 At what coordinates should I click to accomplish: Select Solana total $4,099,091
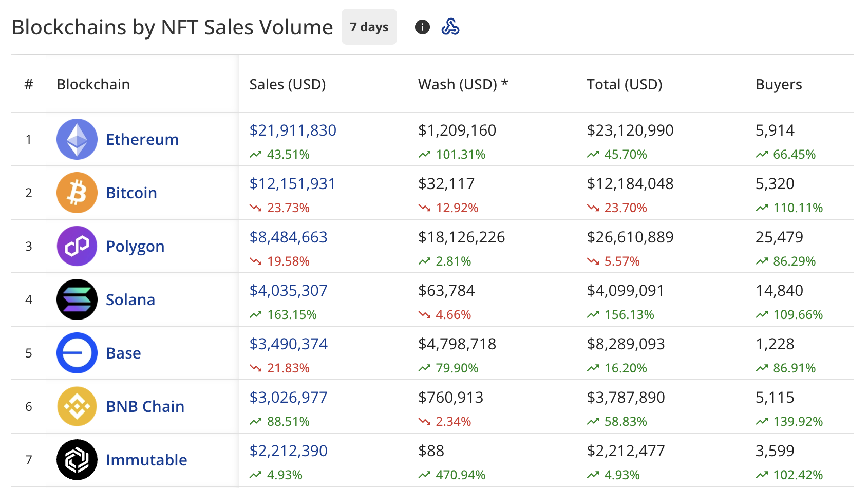pyautogui.click(x=626, y=291)
